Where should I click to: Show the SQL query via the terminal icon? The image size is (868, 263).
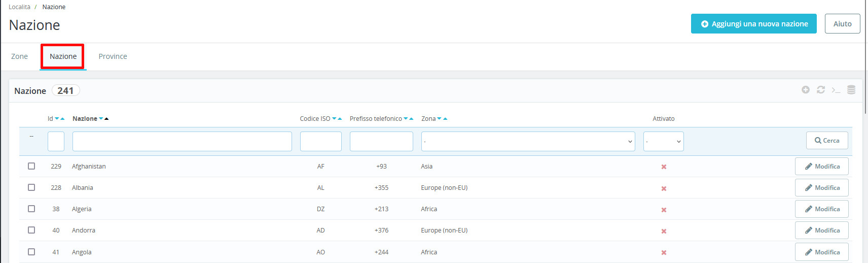click(x=836, y=90)
